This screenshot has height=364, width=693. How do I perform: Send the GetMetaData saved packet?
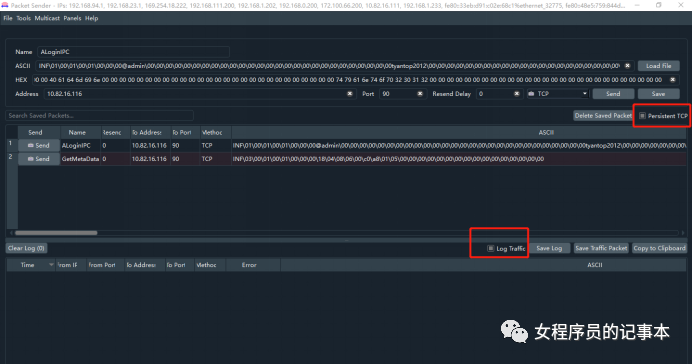pyautogui.click(x=39, y=159)
